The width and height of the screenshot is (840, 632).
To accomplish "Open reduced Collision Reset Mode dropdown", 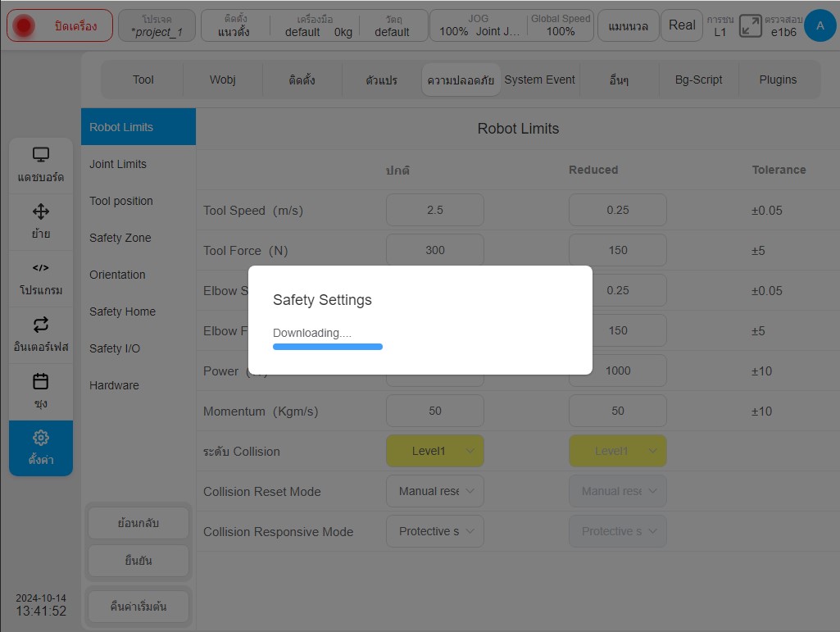I will (618, 491).
